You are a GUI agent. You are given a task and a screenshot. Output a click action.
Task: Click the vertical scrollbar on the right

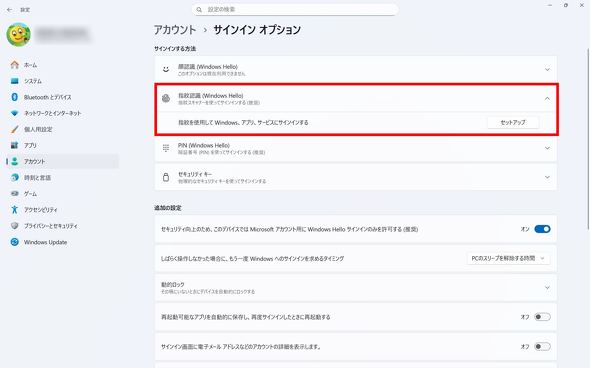pyautogui.click(x=588, y=138)
